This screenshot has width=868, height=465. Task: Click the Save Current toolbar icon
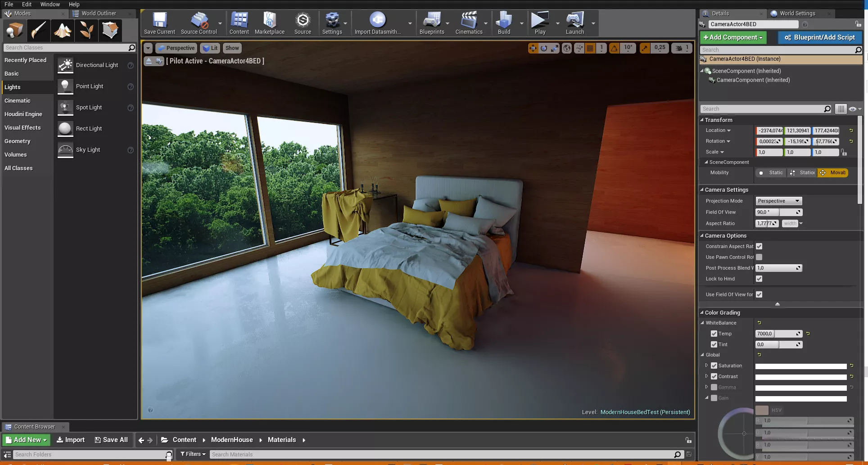coord(159,23)
